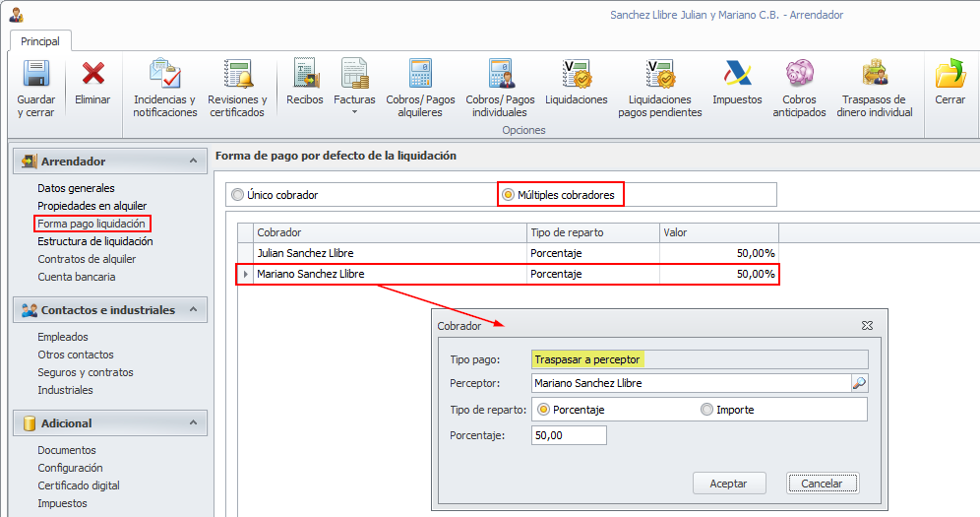Click the Tipo pago field
The width and height of the screenshot is (980, 517).
click(700, 359)
